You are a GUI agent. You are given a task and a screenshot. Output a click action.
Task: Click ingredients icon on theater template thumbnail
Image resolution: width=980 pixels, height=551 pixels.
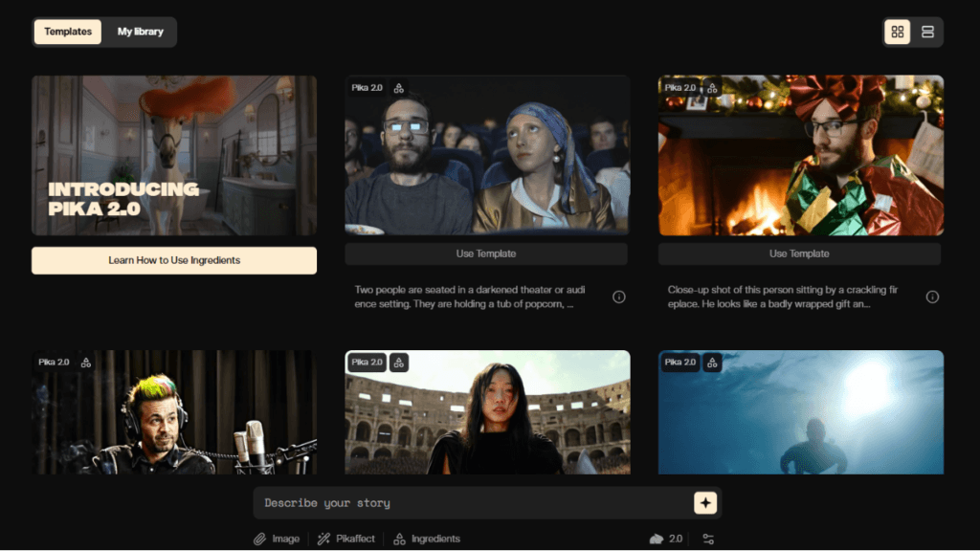click(399, 88)
